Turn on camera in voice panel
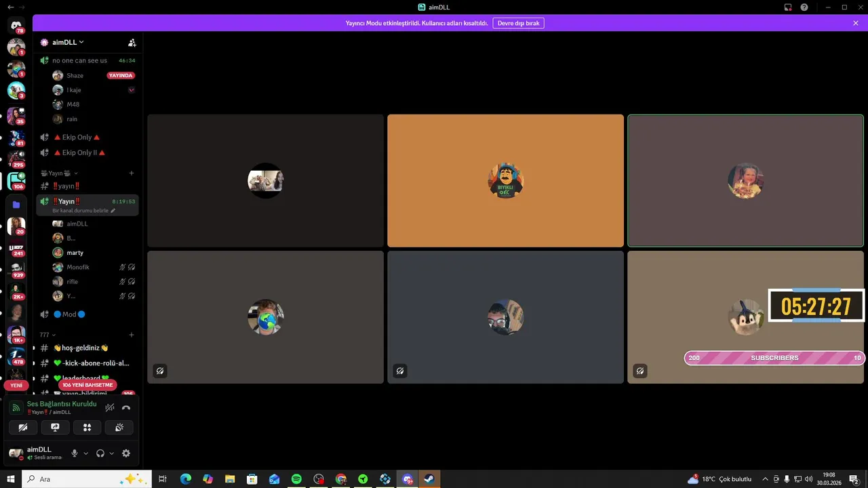 23,427
